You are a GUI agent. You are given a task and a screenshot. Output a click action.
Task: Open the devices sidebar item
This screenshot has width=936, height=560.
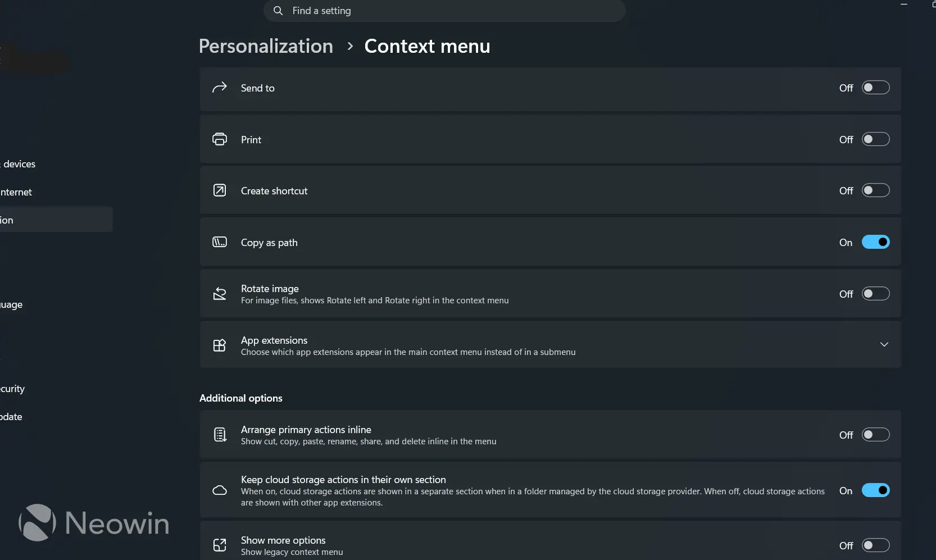pyautogui.click(x=18, y=164)
